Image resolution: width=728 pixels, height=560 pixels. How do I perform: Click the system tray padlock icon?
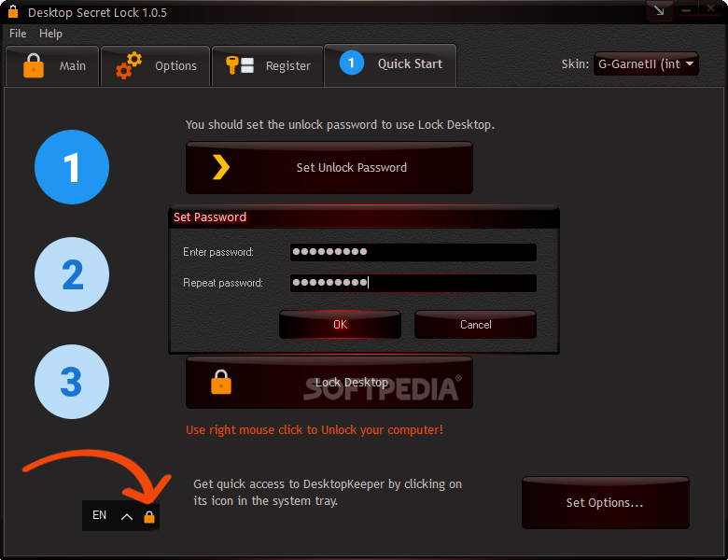click(149, 516)
